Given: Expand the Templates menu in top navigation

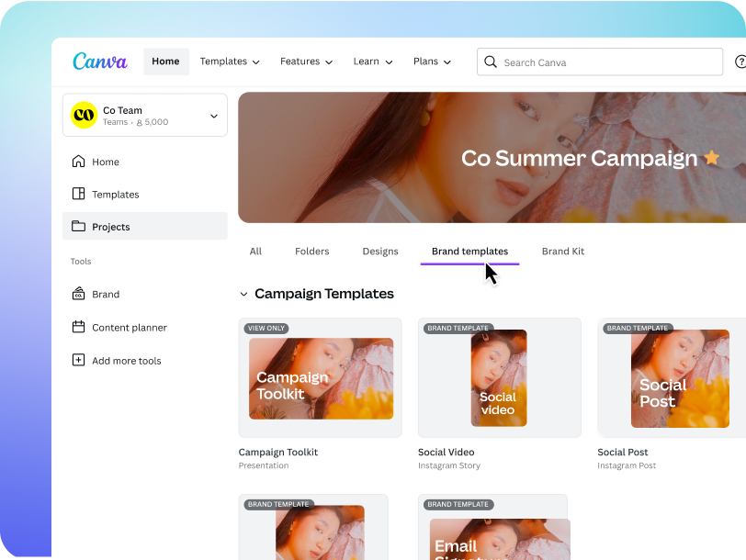Looking at the screenshot, I should 230,62.
